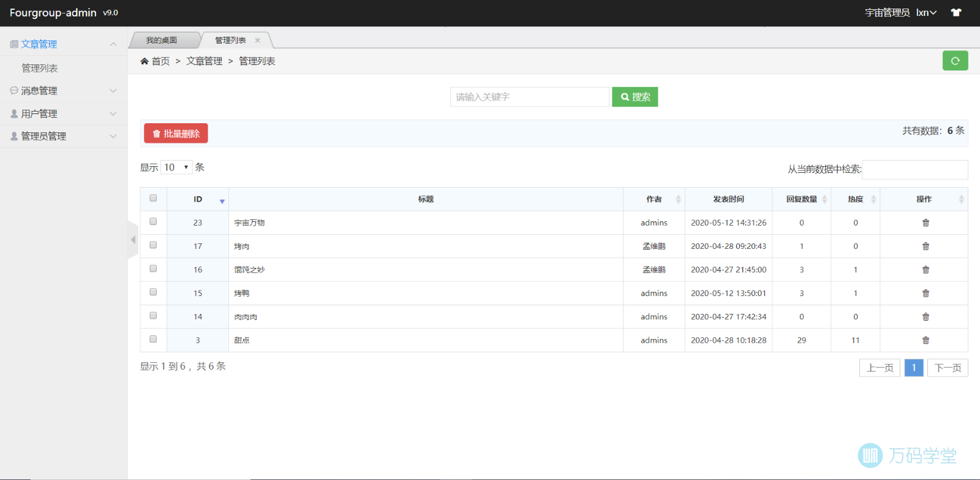
Task: Sort by the 热度 column
Action: (856, 199)
